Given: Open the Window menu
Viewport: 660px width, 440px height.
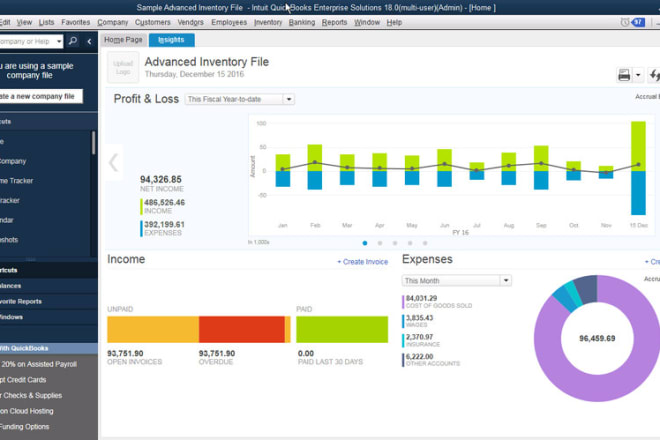Looking at the screenshot, I should [x=367, y=22].
